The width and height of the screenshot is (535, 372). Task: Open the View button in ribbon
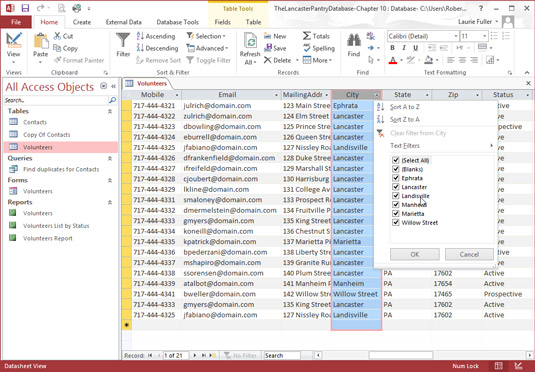pos(14,48)
